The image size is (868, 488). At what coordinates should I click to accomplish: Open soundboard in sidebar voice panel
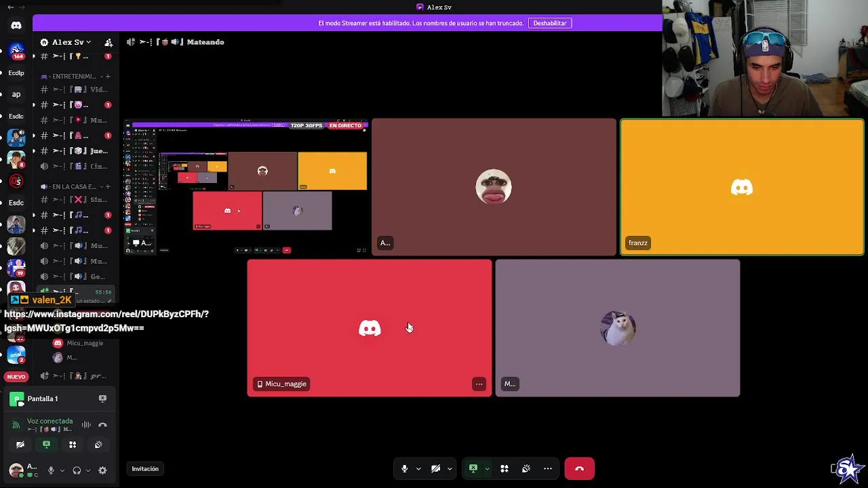click(x=98, y=445)
